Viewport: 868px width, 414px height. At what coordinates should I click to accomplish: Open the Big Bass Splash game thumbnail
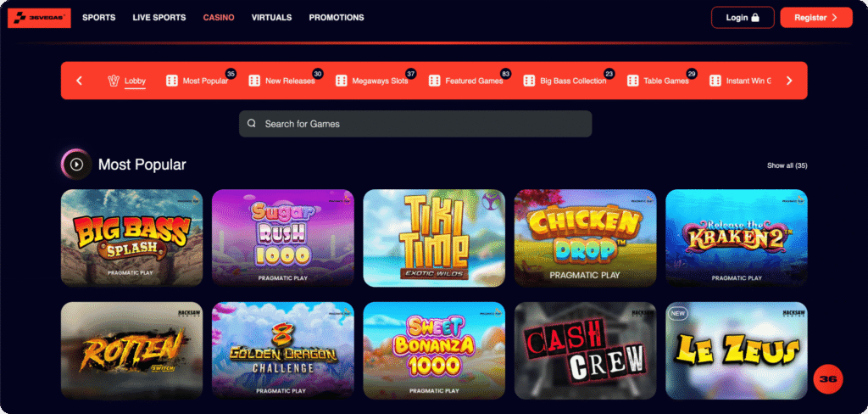[131, 238]
